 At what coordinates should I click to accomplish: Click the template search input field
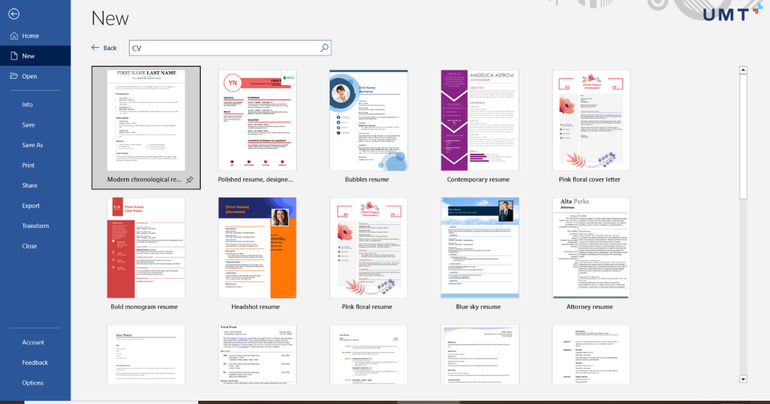tap(223, 48)
